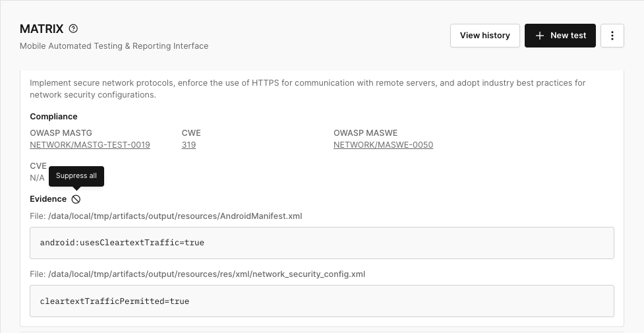The image size is (644, 333).
Task: Open the three-dot more options menu
Action: click(x=612, y=36)
